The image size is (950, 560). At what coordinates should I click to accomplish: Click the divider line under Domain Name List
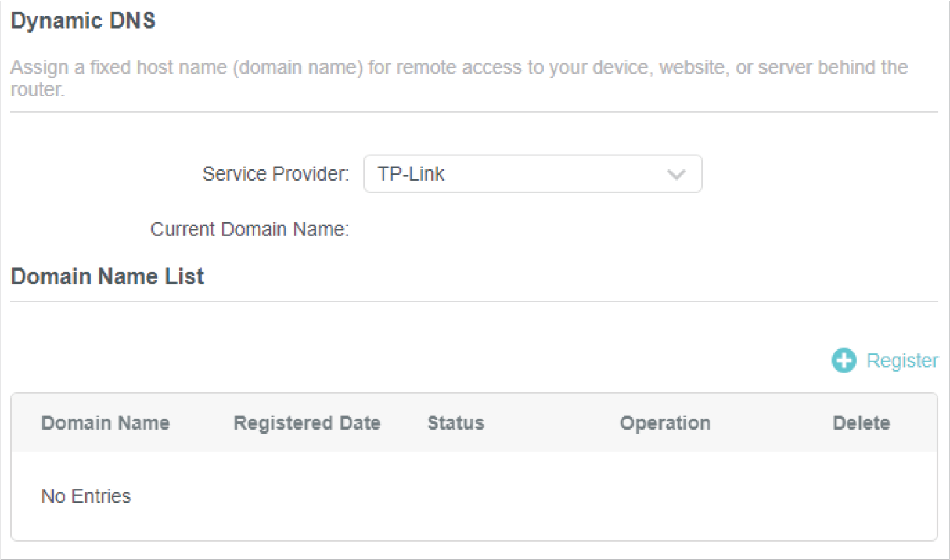[x=474, y=302]
